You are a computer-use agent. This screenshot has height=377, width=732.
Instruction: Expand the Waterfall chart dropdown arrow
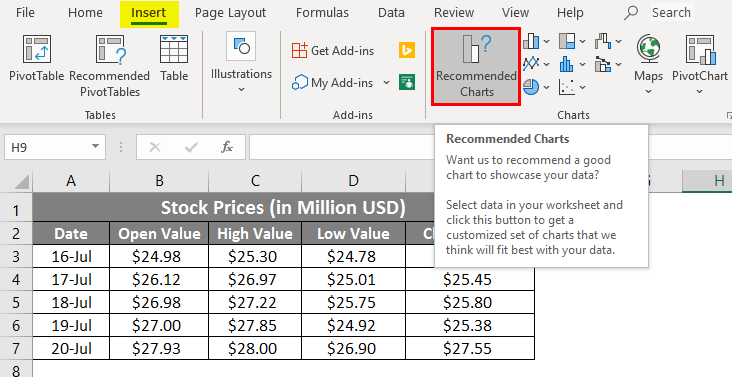click(619, 42)
